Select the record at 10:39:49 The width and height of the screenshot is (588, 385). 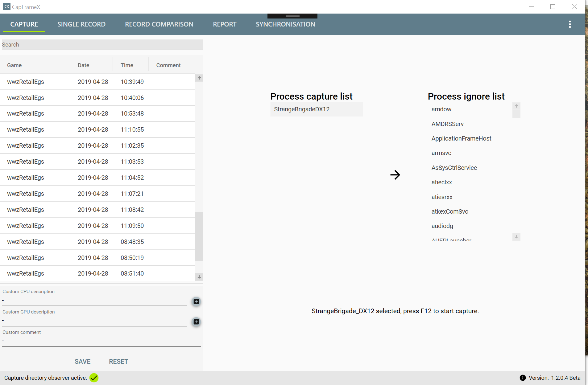[x=97, y=82]
